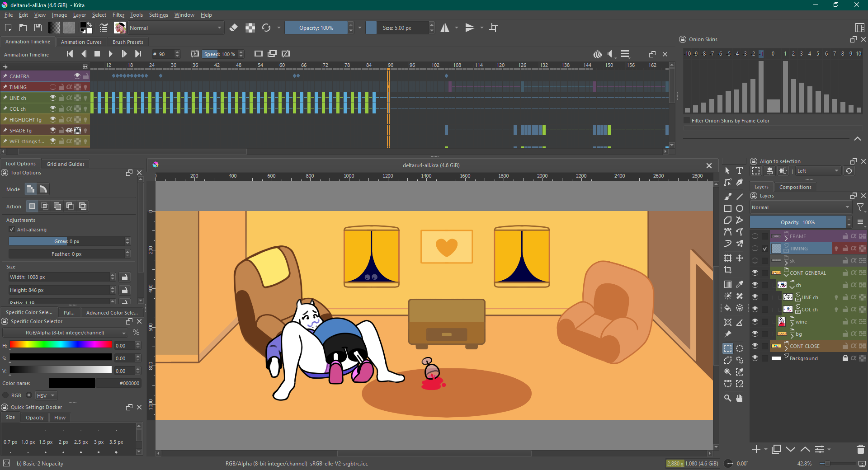Select the Contiguous Selection magic wand tool

pyautogui.click(x=728, y=372)
